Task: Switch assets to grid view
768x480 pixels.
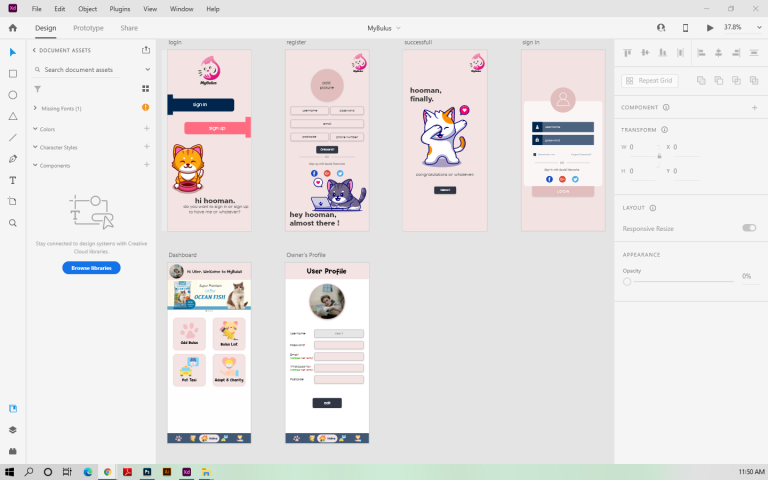Action: 146,89
